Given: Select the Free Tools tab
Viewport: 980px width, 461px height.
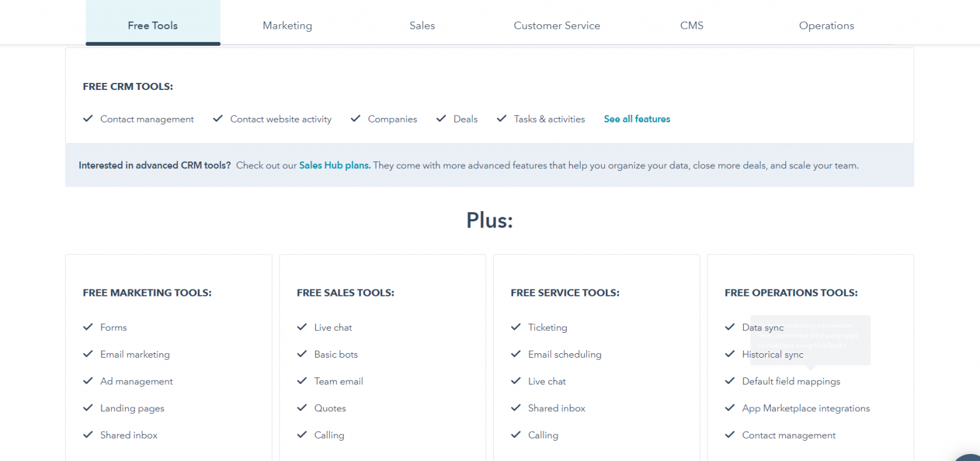Looking at the screenshot, I should point(152,26).
